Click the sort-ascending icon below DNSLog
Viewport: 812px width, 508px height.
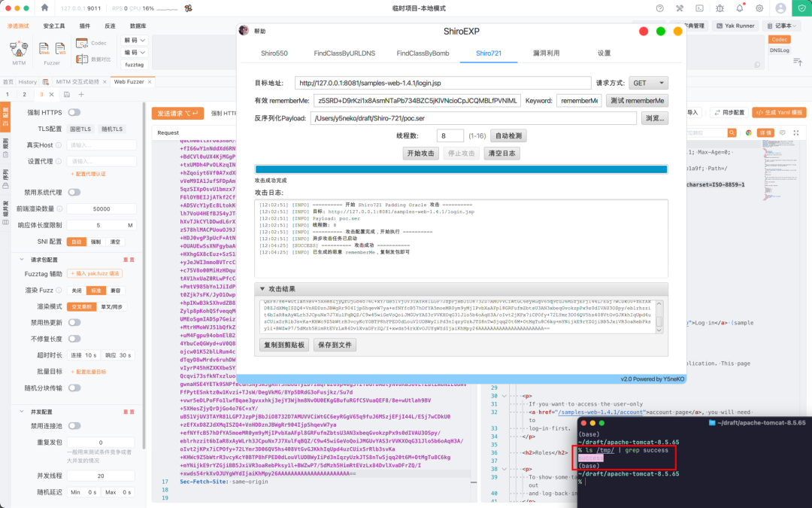[798, 62]
